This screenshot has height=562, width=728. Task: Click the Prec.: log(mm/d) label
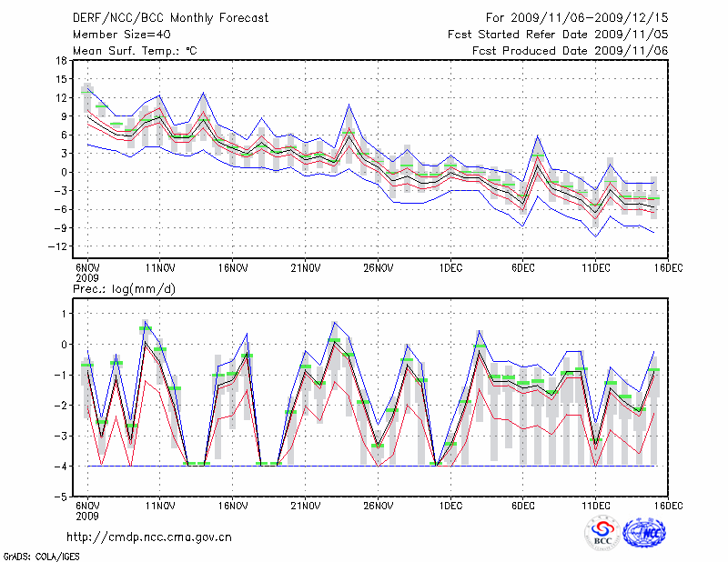tap(123, 289)
